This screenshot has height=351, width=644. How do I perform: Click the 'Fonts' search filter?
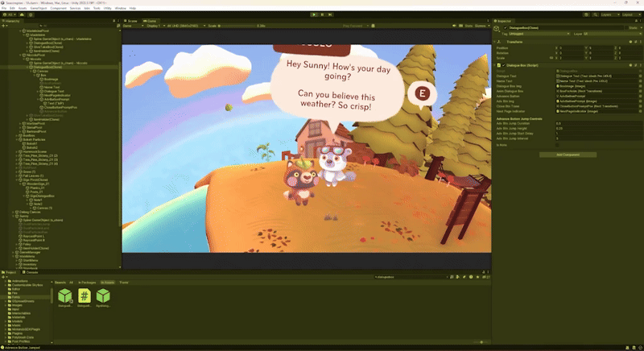click(124, 283)
